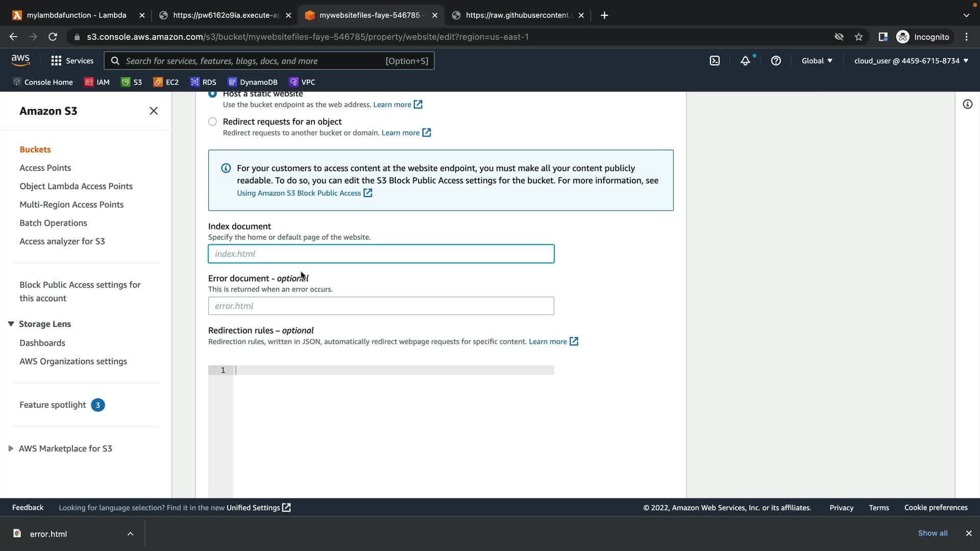Open the AWS CloudShell icon
Screen dimensions: 980x551
coord(715,61)
